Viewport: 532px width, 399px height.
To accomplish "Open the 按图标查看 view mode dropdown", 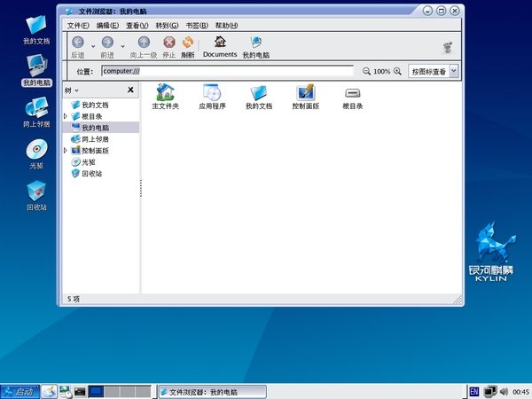I will pyautogui.click(x=434, y=71).
